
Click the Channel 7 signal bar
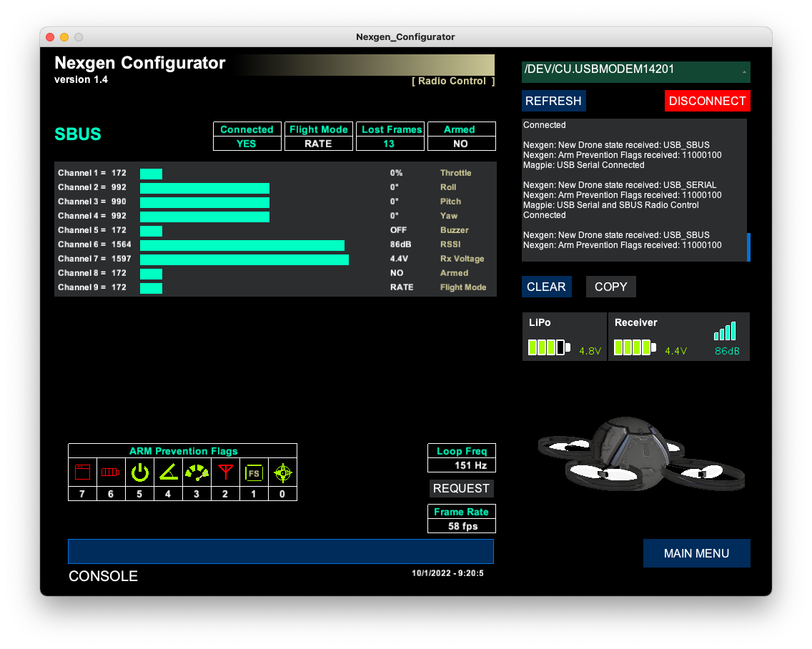point(243,258)
